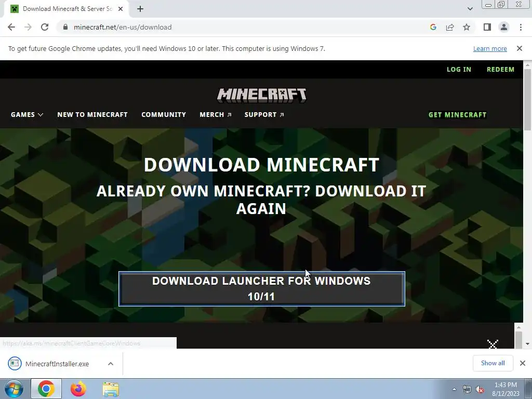
Task: Click the page vertical scrollbar thumb
Action: click(527, 99)
